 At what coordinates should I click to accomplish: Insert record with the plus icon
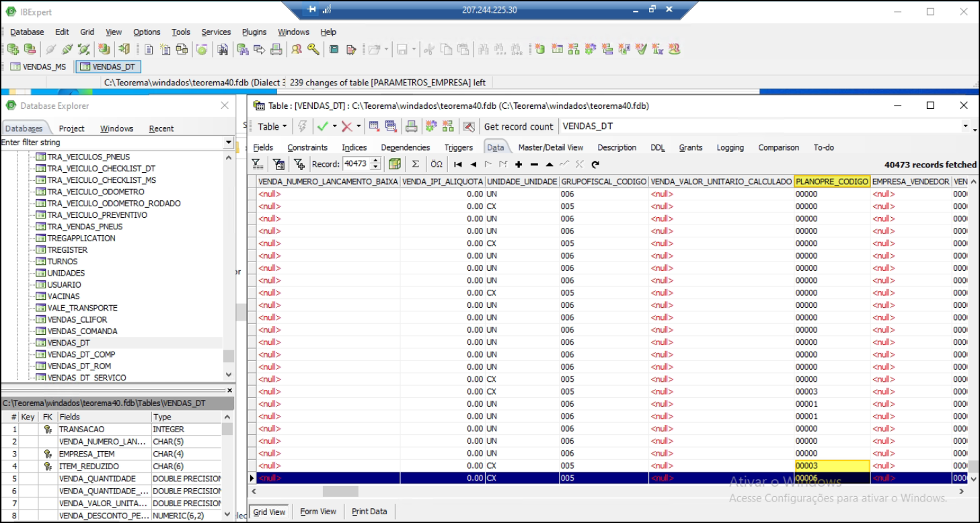coord(519,164)
